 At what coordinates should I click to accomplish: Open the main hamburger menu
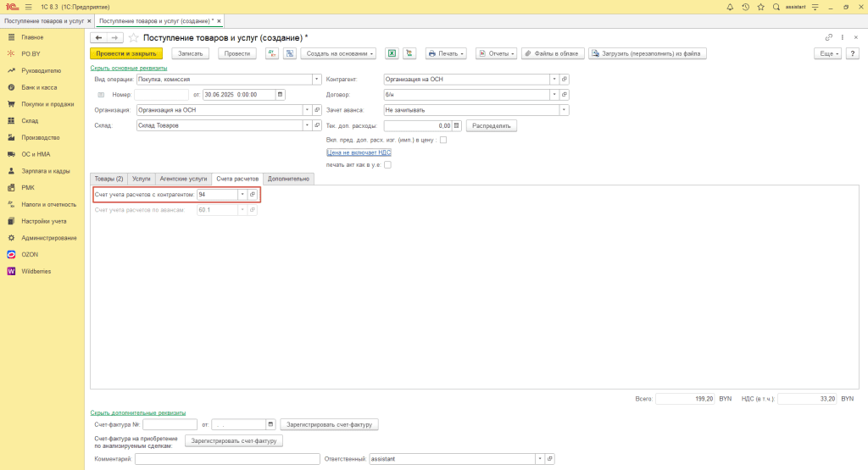(28, 7)
